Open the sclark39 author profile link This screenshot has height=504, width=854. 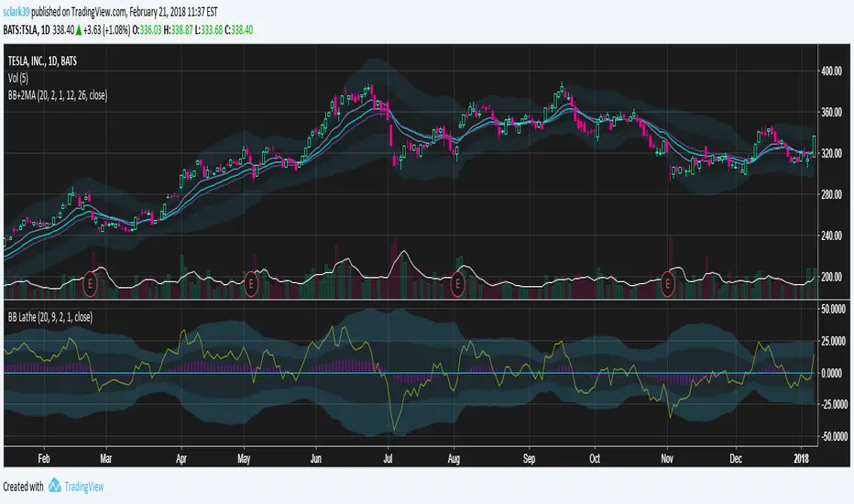(x=16, y=11)
